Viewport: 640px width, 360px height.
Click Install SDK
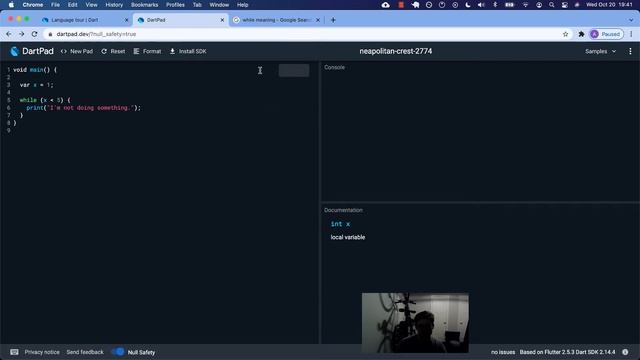click(x=188, y=51)
